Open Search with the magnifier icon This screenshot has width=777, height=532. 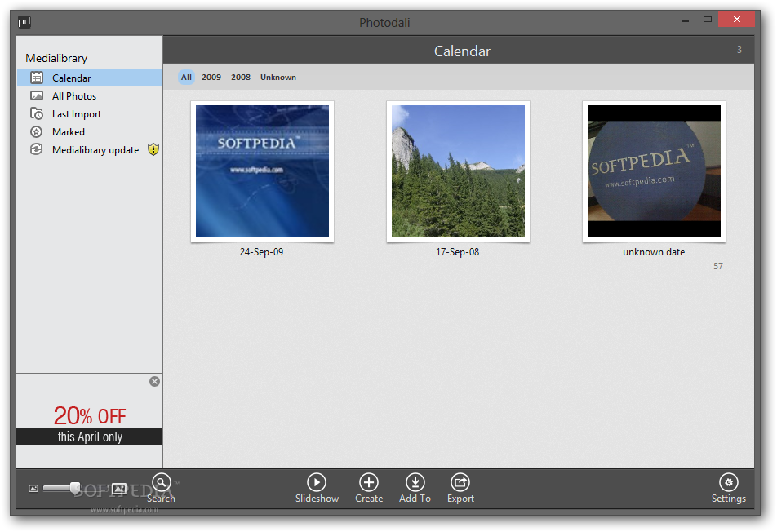click(x=162, y=482)
